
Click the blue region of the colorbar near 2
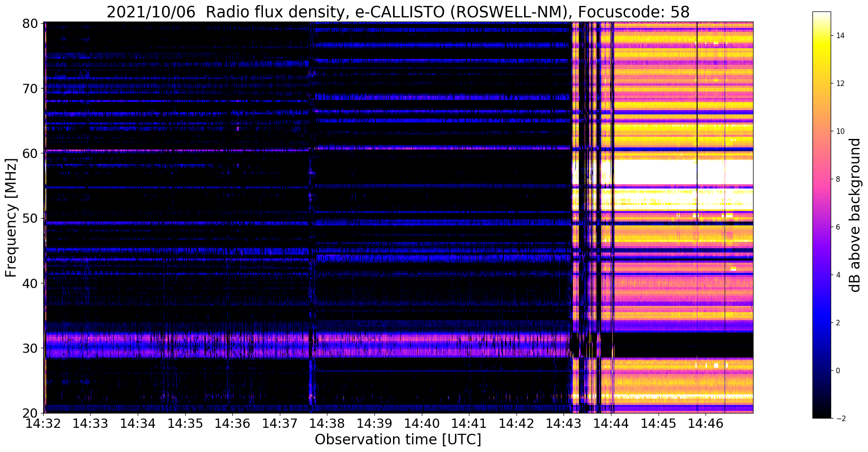[821, 323]
